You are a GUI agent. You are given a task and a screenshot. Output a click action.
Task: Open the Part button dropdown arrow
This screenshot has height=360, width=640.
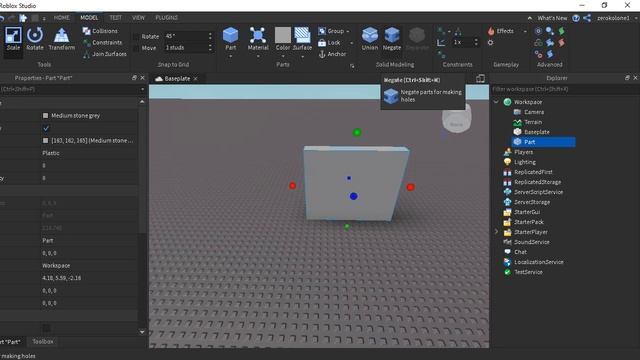pos(231,56)
